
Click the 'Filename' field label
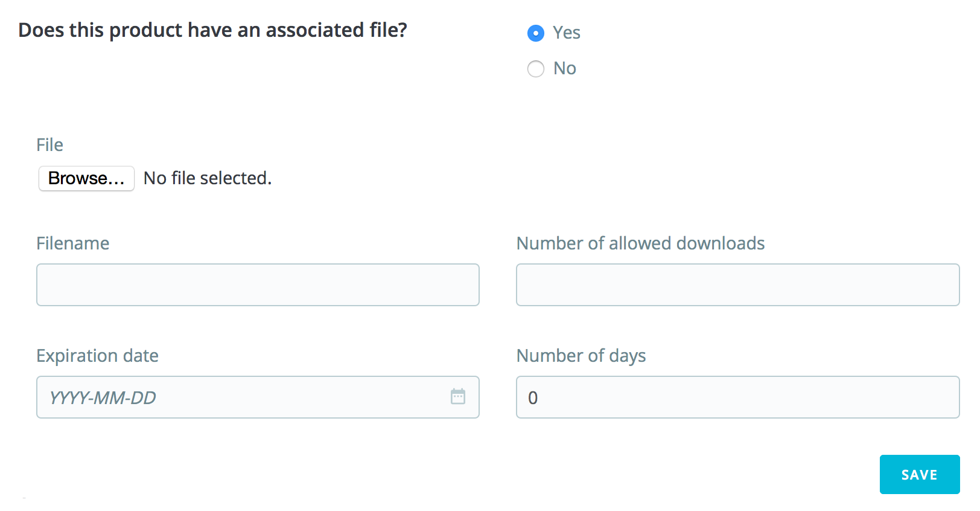[x=73, y=243]
